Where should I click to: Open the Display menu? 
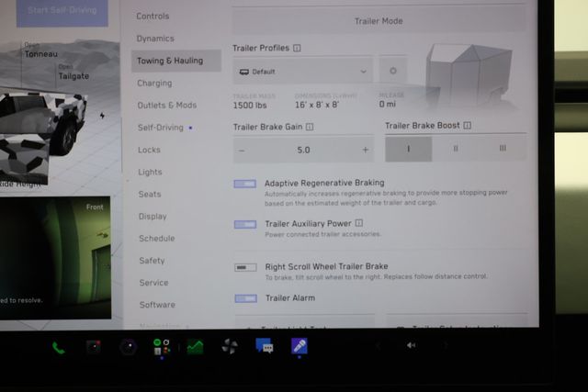click(x=153, y=217)
